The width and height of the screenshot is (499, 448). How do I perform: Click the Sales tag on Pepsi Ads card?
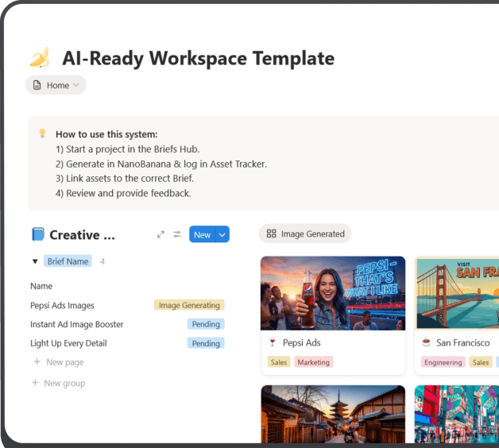click(x=279, y=362)
